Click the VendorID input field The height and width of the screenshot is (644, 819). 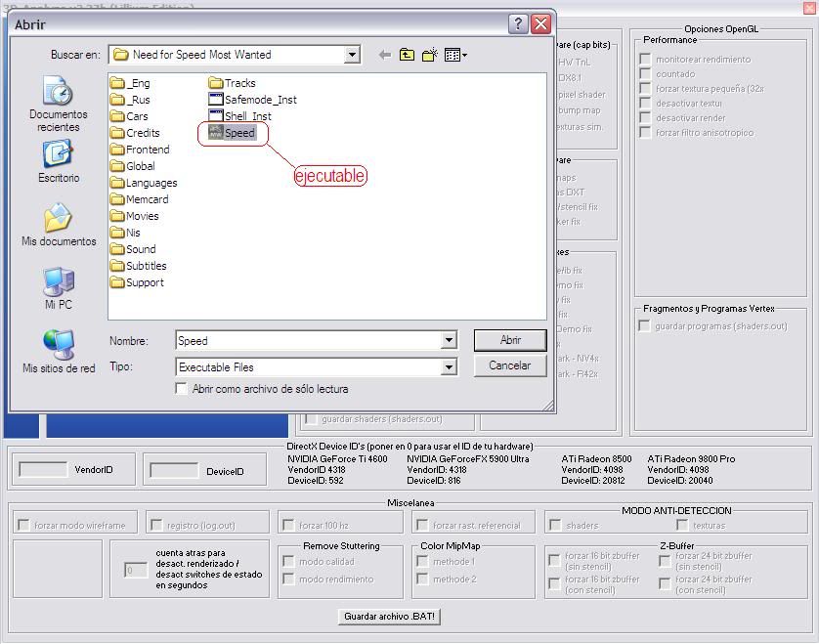[x=43, y=469]
